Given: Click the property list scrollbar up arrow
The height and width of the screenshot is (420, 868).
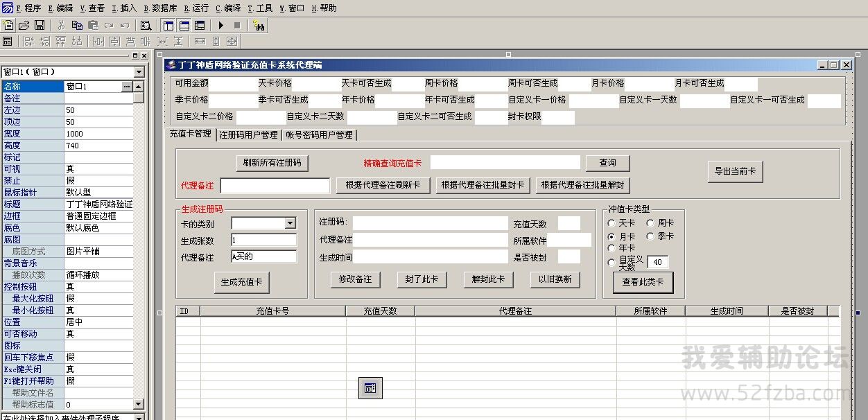Looking at the screenshot, I should pyautogui.click(x=139, y=87).
